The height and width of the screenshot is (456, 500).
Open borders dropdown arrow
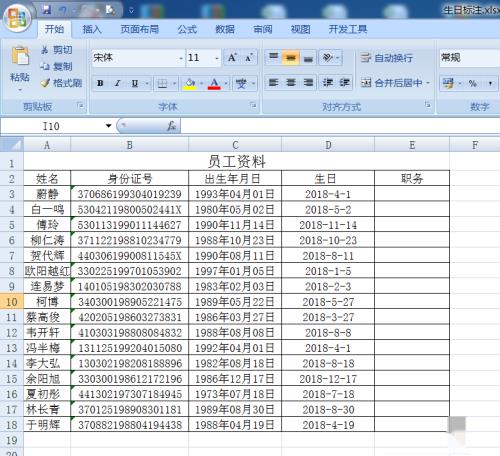174,83
